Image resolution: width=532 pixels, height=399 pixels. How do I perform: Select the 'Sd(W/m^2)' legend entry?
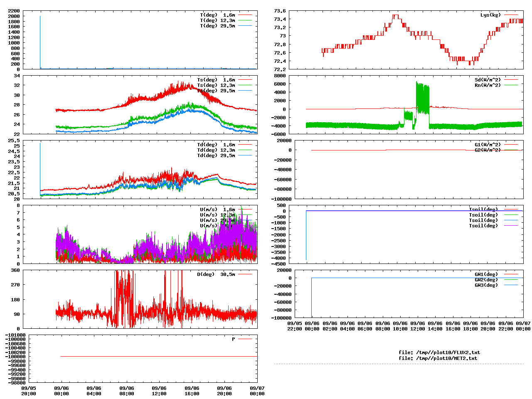(x=488, y=80)
